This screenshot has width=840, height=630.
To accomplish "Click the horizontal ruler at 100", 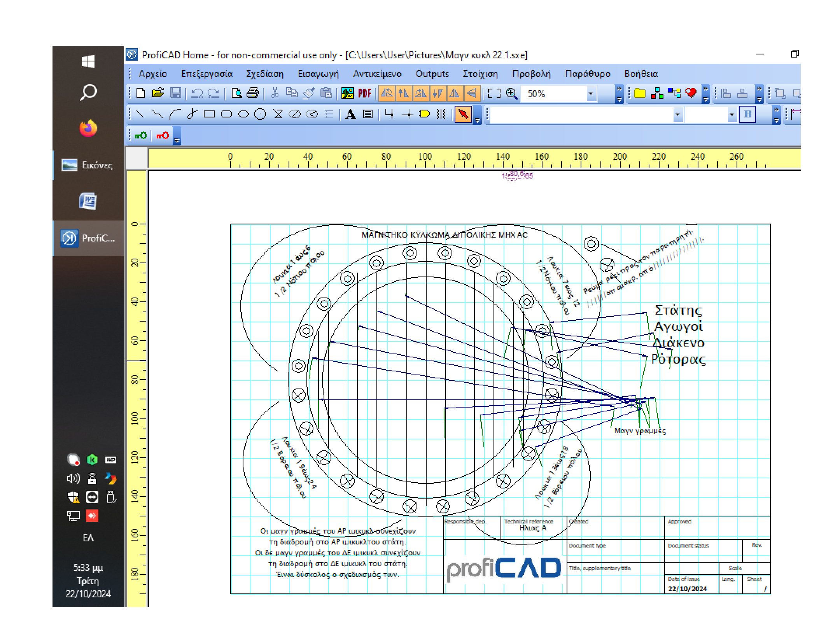I will coord(425,159).
